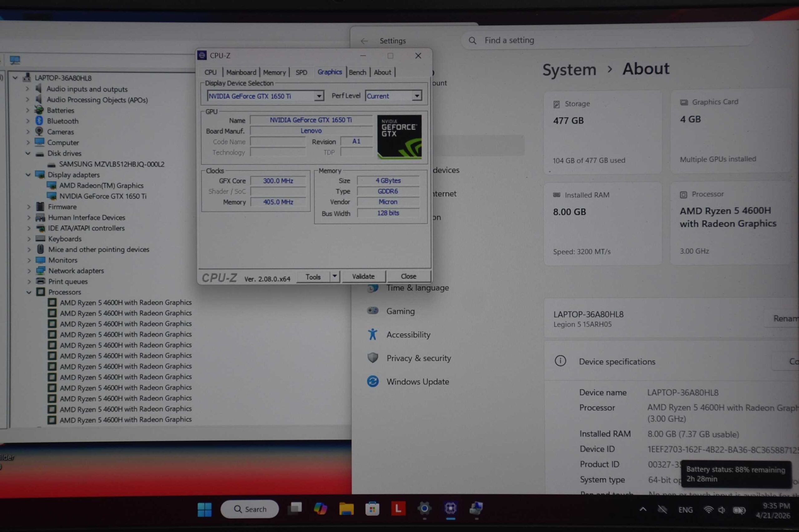799x532 pixels.
Task: Show hidden system tray icons
Action: point(643,509)
